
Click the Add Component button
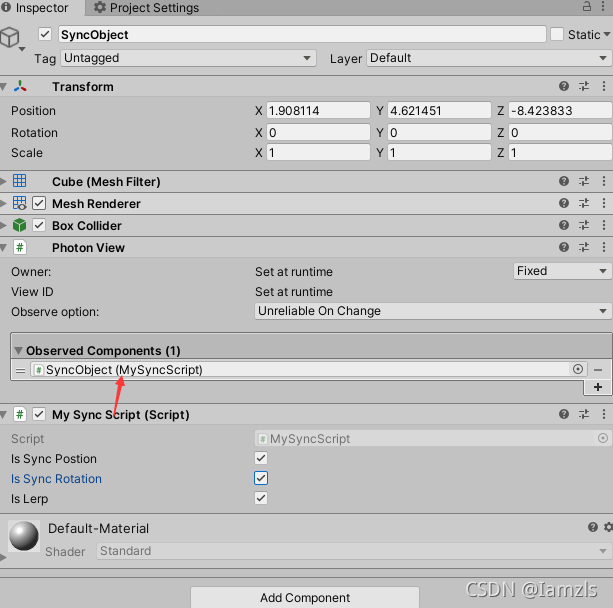305,597
